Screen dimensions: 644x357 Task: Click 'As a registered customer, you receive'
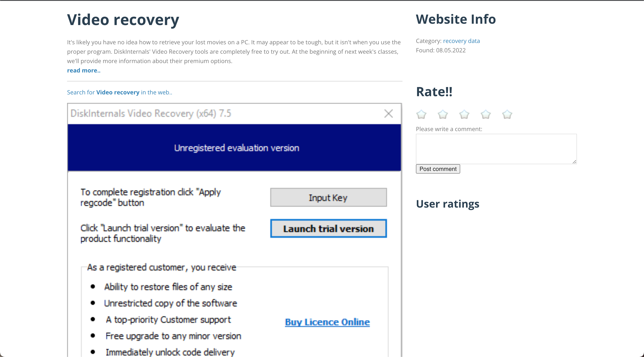[x=161, y=267]
